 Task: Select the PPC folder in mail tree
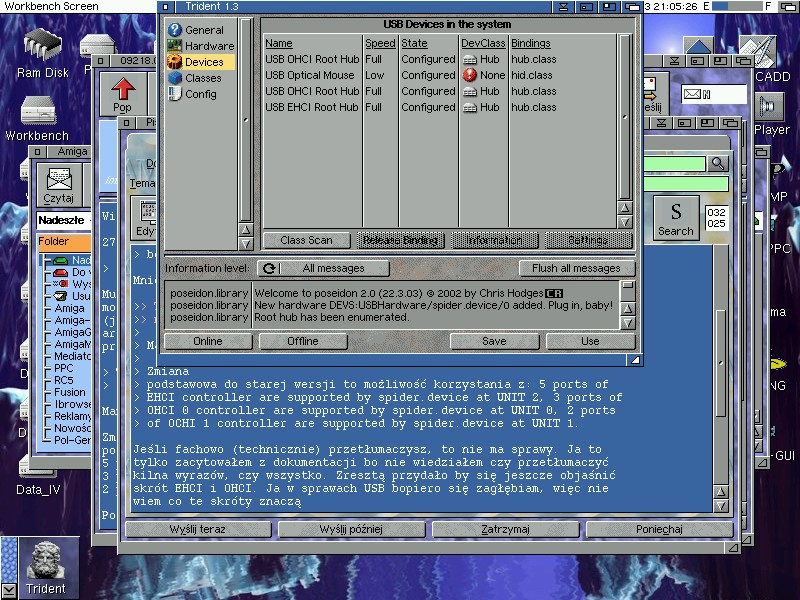coord(64,368)
